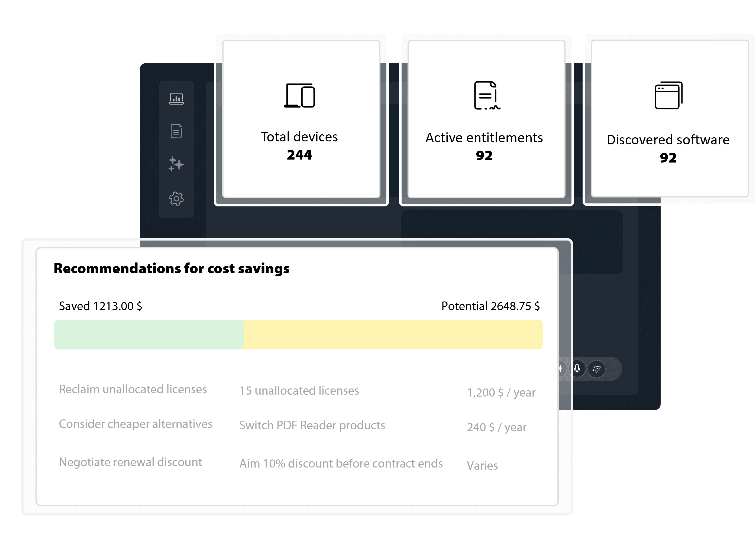Open the dashboard chart icon in sidebar

176,99
